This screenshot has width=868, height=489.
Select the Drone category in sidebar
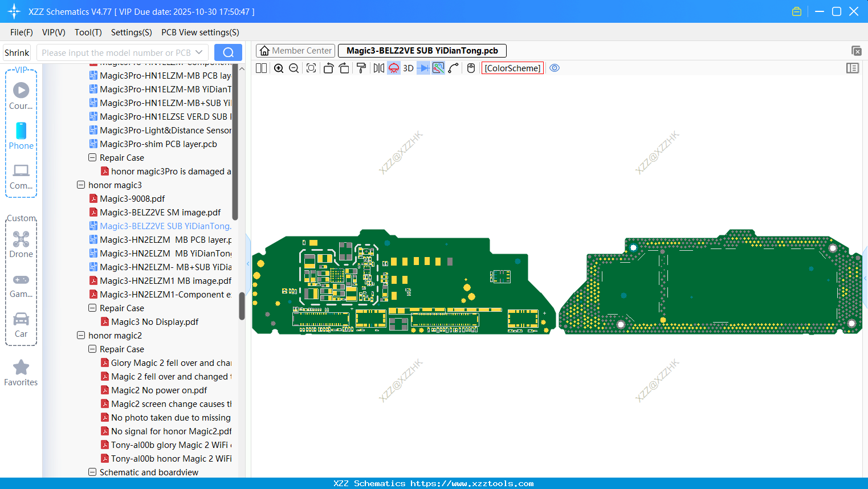pyautogui.click(x=21, y=244)
